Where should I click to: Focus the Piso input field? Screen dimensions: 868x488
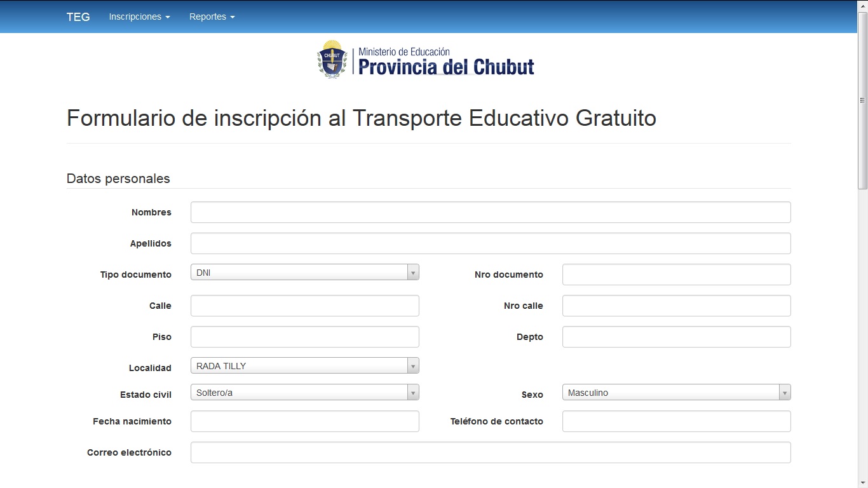click(x=304, y=337)
